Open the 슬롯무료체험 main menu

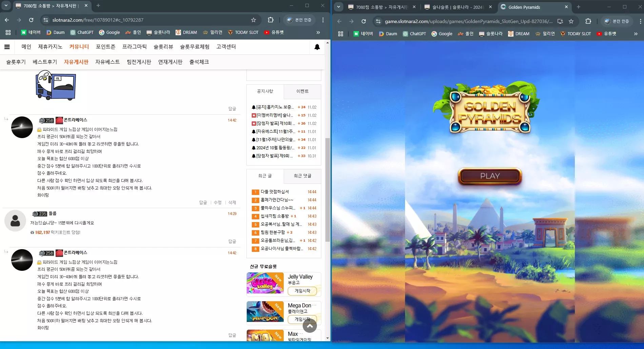tap(195, 47)
